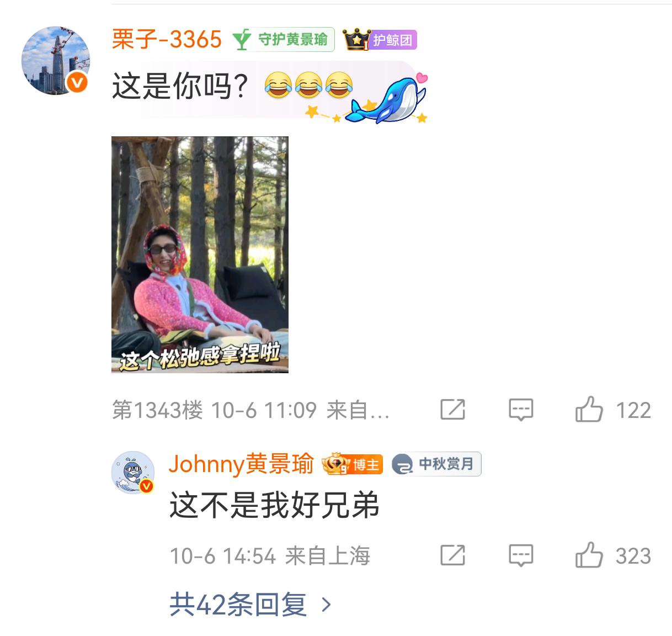The width and height of the screenshot is (672, 636).
Task: Repost Johnny黄景瑜's reply using share icon
Action: (x=453, y=555)
